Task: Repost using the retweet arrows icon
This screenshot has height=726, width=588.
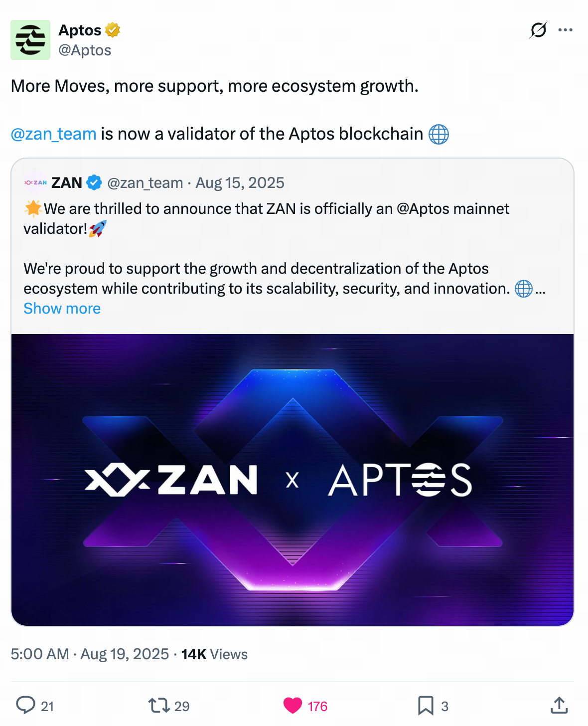Action: tap(159, 706)
